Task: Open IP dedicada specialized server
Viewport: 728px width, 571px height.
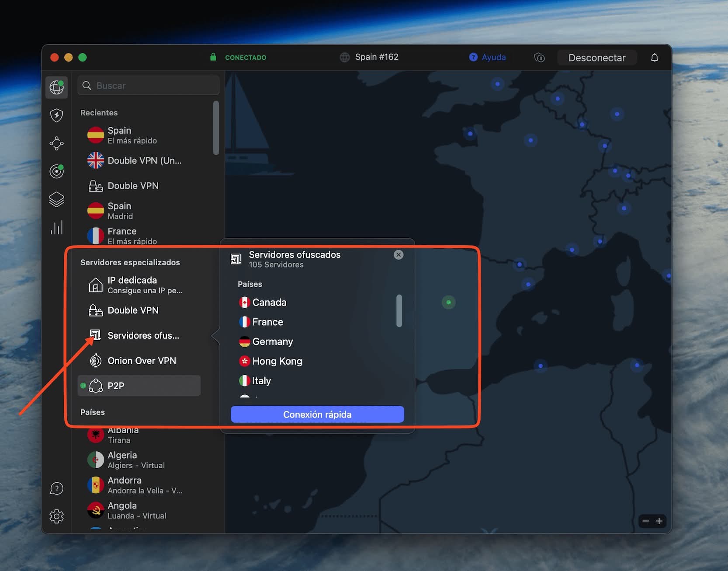Action: pos(139,285)
